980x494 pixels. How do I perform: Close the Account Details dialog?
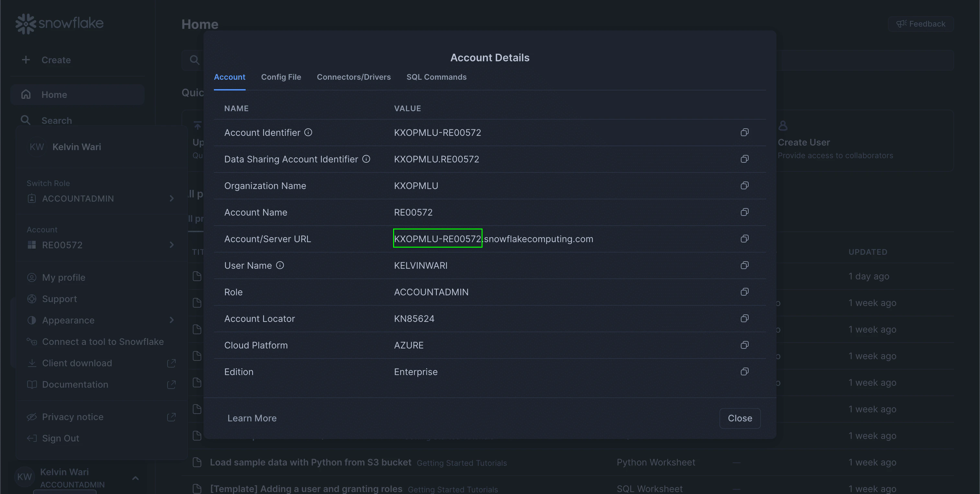(740, 418)
